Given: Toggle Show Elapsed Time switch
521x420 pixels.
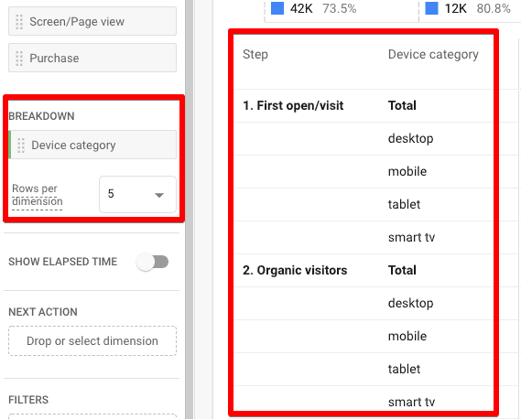Looking at the screenshot, I should click(x=153, y=262).
